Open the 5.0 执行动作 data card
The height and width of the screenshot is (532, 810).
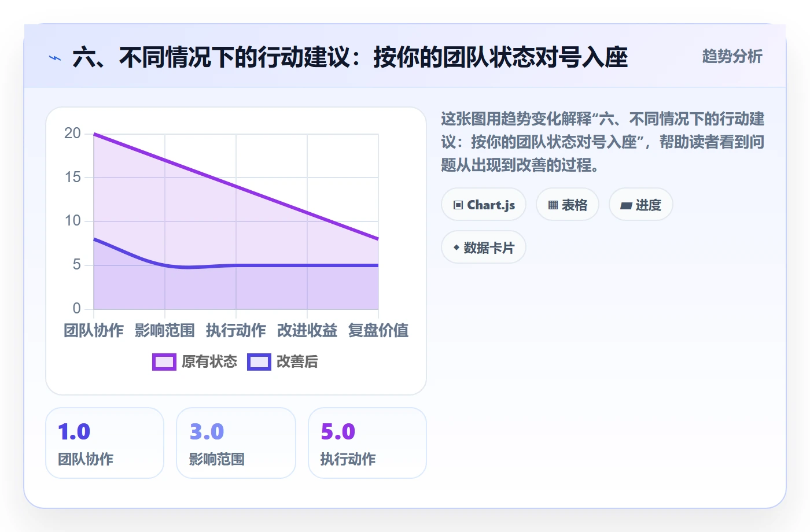[x=367, y=443]
